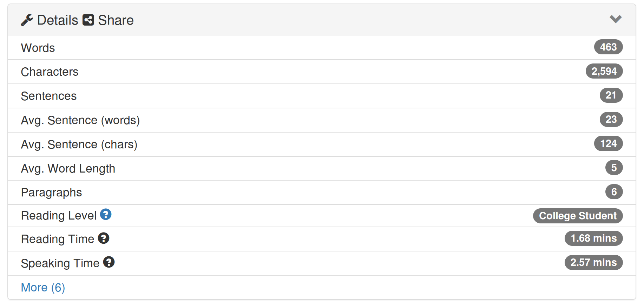Click the Share icon in header

(88, 20)
